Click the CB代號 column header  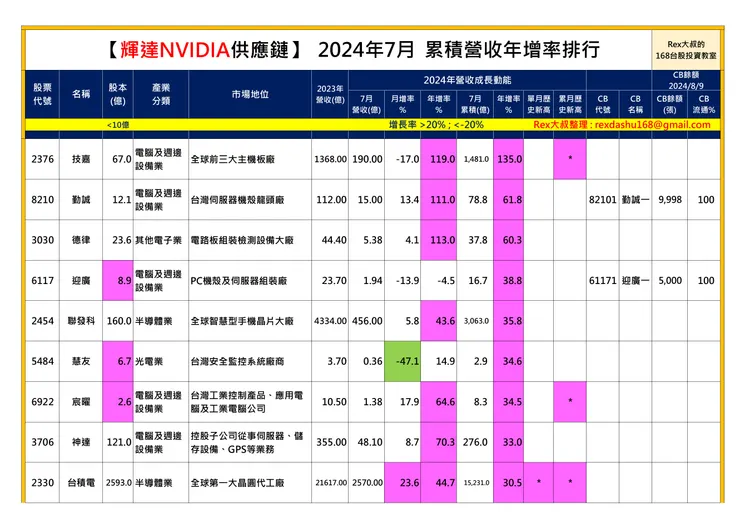click(x=602, y=104)
